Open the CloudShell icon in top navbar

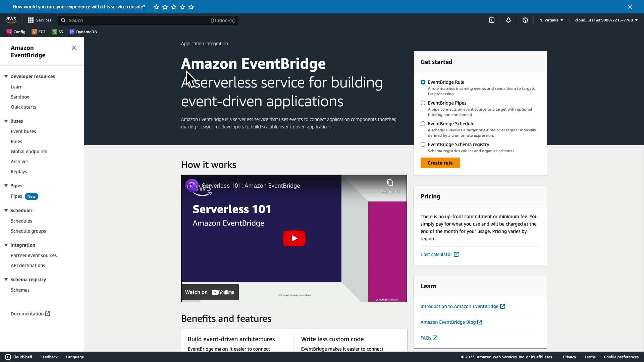coord(492,20)
